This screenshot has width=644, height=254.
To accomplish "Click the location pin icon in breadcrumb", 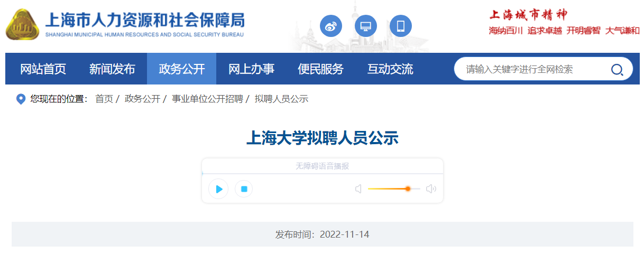I will click(x=21, y=99).
